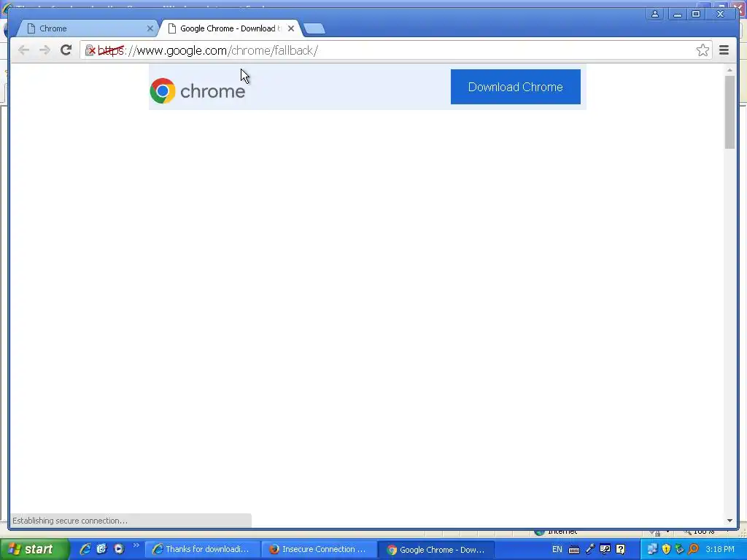747x560 pixels.
Task: Close the 'Google Chrome - Download' tab
Action: [291, 28]
